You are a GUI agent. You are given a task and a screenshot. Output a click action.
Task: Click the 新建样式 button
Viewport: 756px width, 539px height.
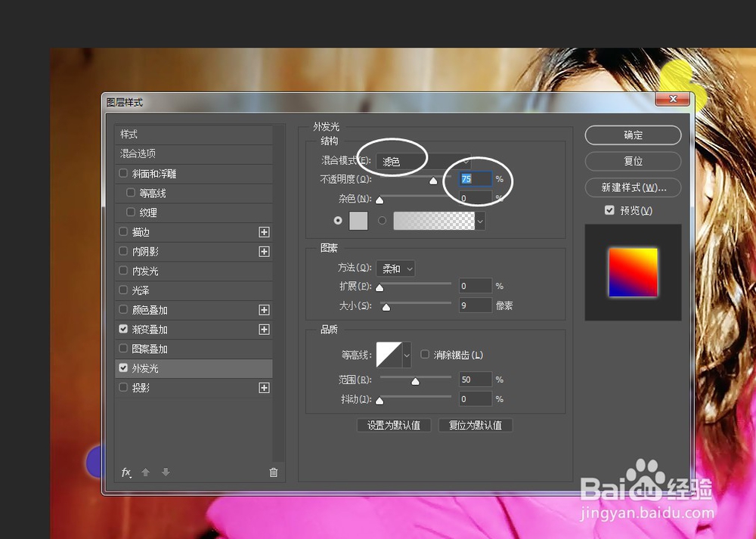[633, 187]
